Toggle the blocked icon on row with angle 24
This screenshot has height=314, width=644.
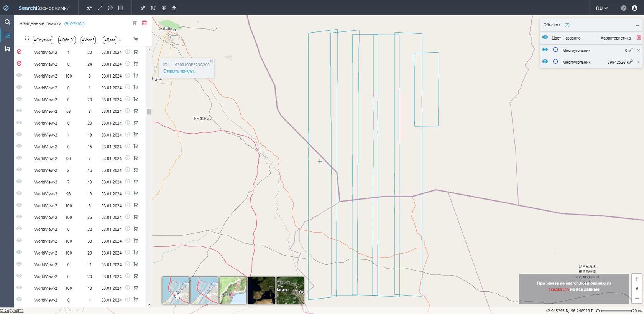pos(19,64)
